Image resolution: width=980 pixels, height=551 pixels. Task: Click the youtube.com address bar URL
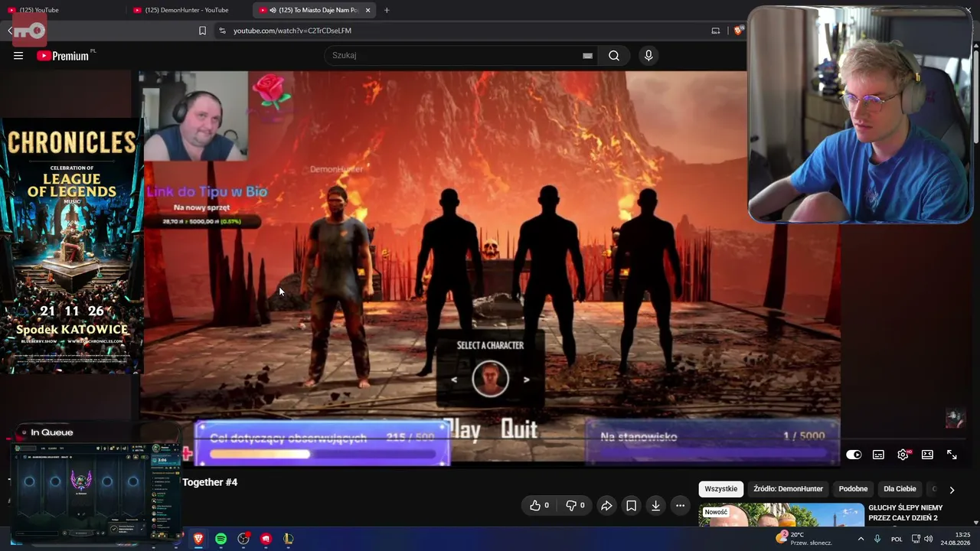(292, 31)
